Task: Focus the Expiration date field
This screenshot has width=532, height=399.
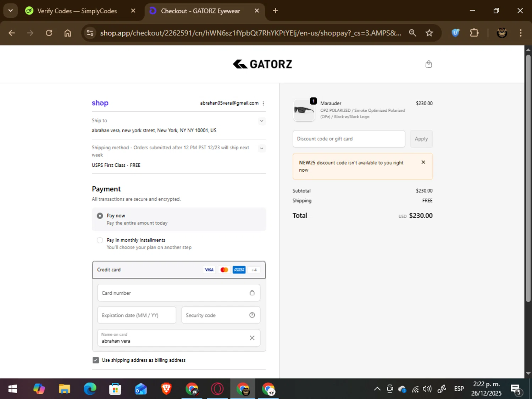Action: (x=137, y=315)
